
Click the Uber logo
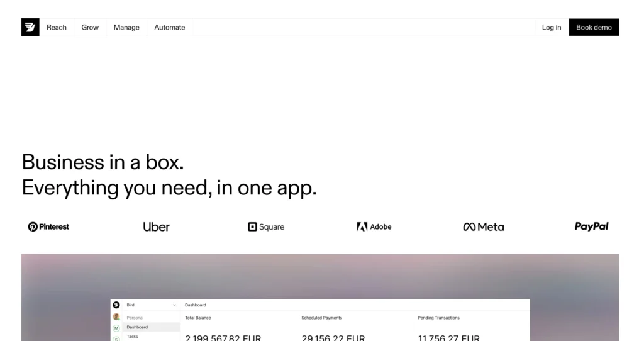click(156, 226)
